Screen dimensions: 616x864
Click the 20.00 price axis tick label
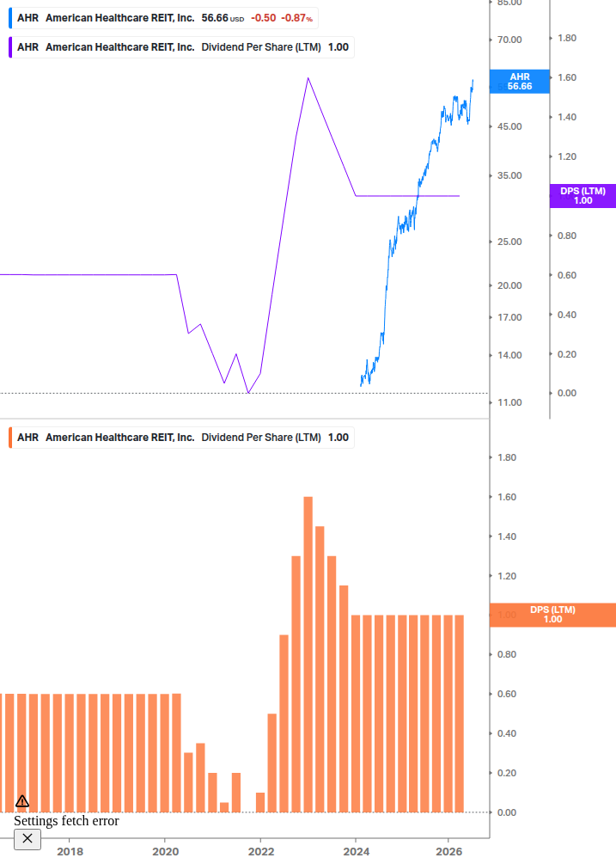click(509, 285)
